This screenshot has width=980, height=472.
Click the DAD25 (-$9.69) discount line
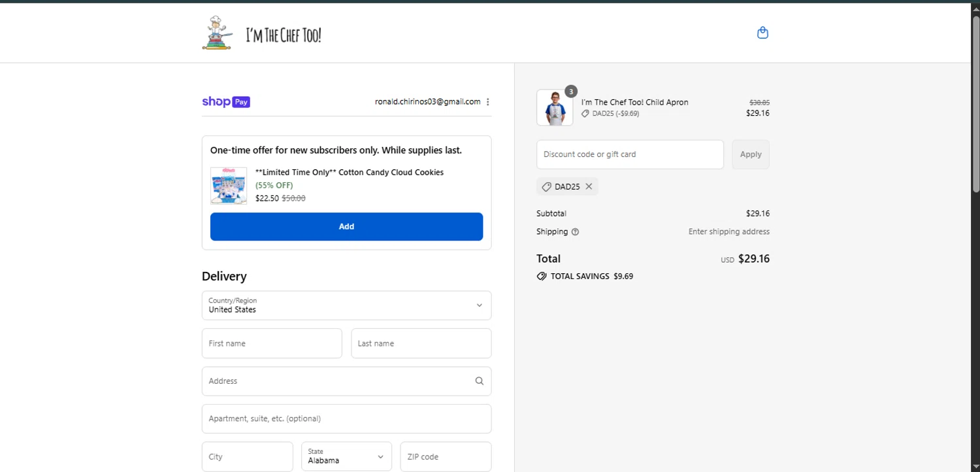click(610, 113)
